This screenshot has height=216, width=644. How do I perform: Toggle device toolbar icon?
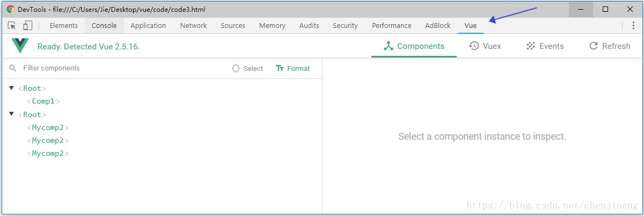pos(27,25)
